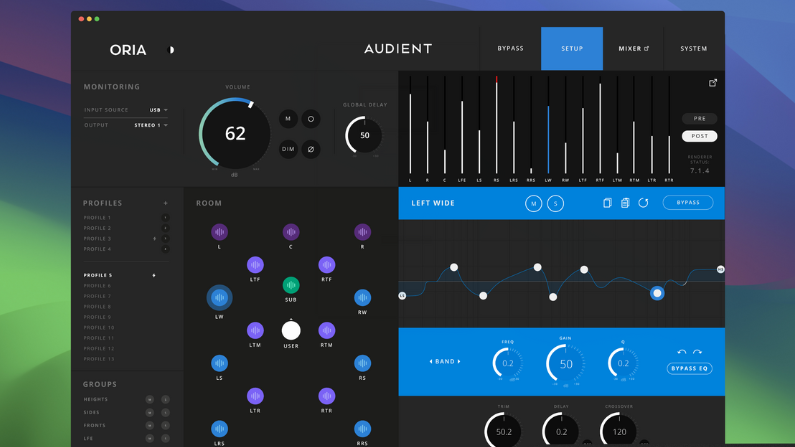
Task: Paste settings to Left Wide channel
Action: pos(625,203)
